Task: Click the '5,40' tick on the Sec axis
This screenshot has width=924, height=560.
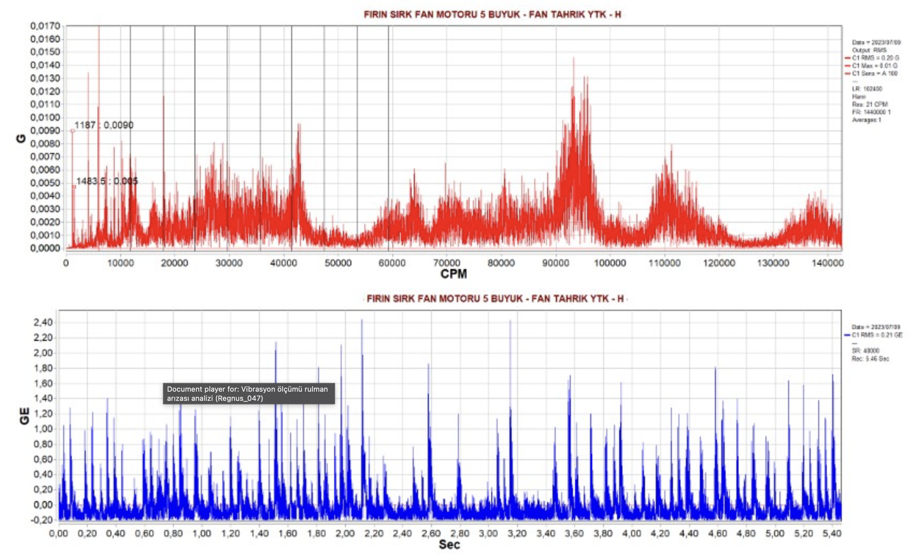Action: pos(832,533)
